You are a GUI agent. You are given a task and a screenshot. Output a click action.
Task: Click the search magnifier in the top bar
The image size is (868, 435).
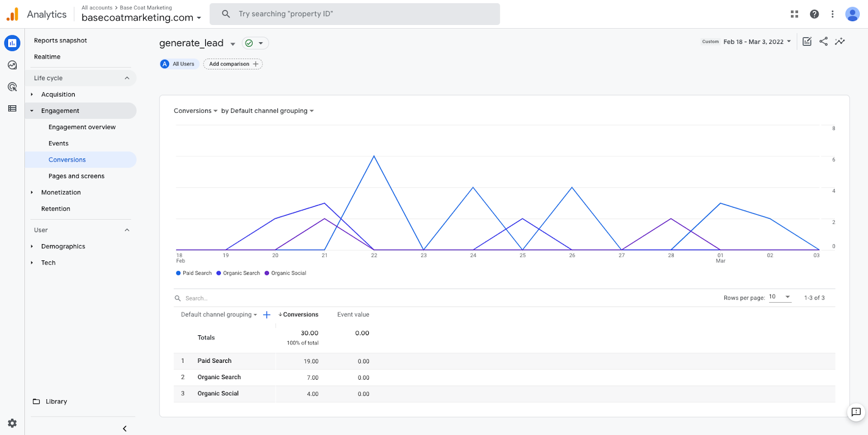click(x=226, y=14)
